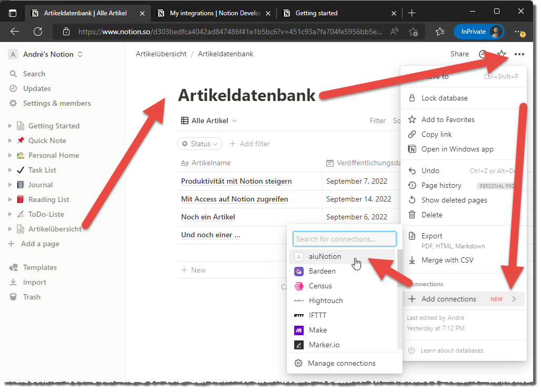
Task: Open the Status filter dropdown
Action: [199, 144]
